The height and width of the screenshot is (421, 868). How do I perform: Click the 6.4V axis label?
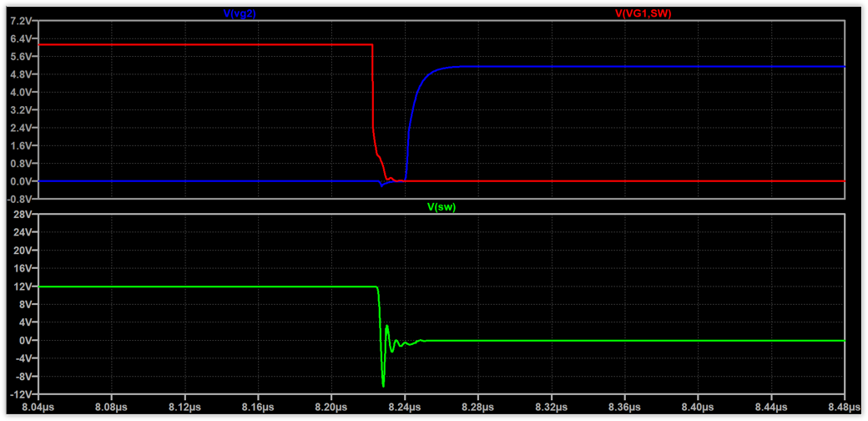pos(23,38)
